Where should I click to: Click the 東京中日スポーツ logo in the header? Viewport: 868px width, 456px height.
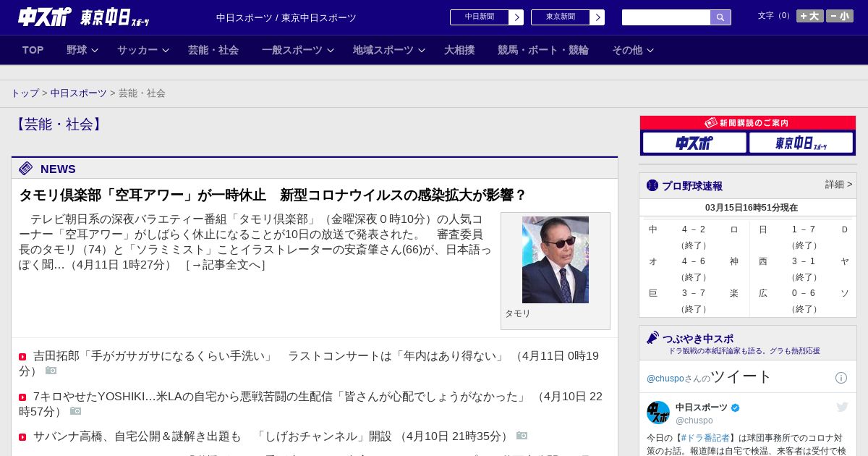114,17
